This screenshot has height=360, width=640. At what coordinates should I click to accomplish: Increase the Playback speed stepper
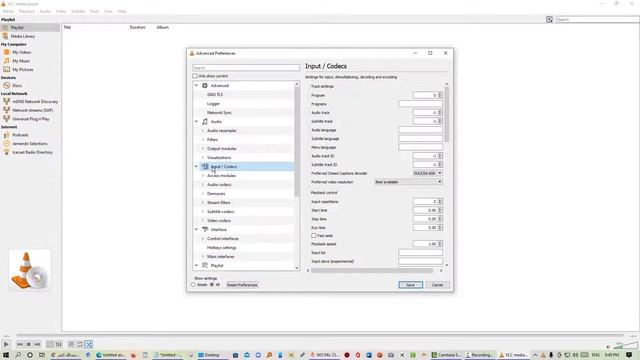[x=440, y=242]
